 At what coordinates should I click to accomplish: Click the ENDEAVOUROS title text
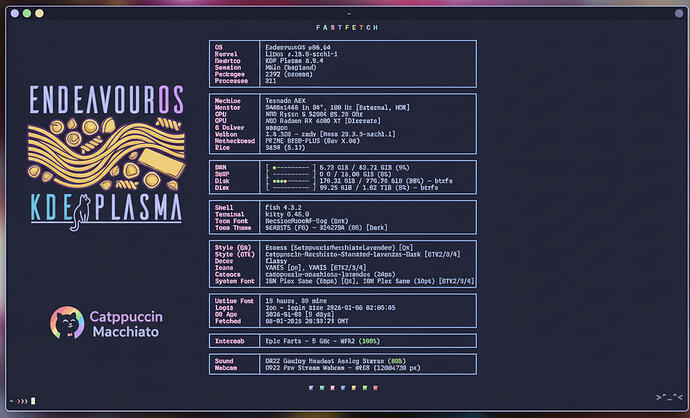(106, 100)
